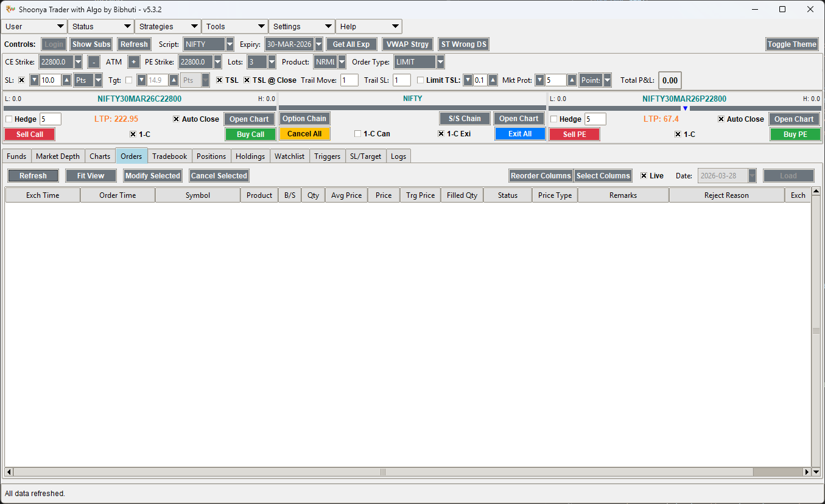This screenshot has width=825, height=504.
Task: Click the ATM minus button
Action: click(x=94, y=61)
